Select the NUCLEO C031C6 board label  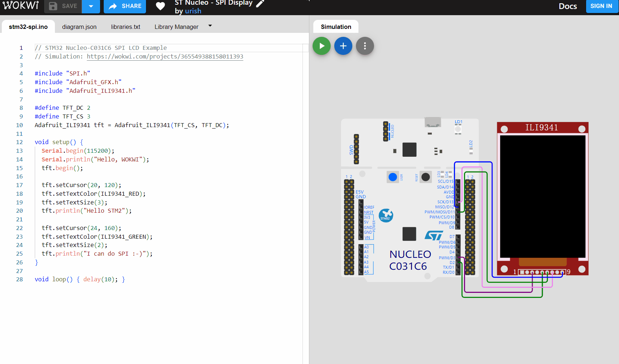coord(410,260)
